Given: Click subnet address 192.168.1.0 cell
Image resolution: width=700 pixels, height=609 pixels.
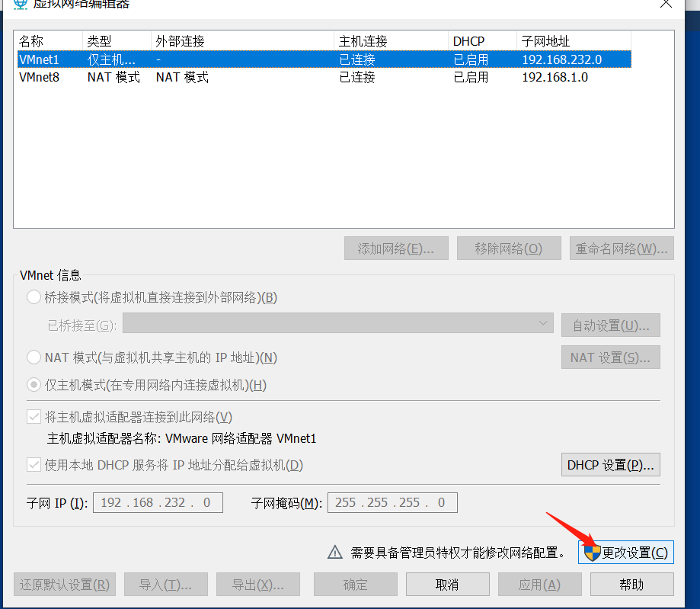Looking at the screenshot, I should click(555, 77).
